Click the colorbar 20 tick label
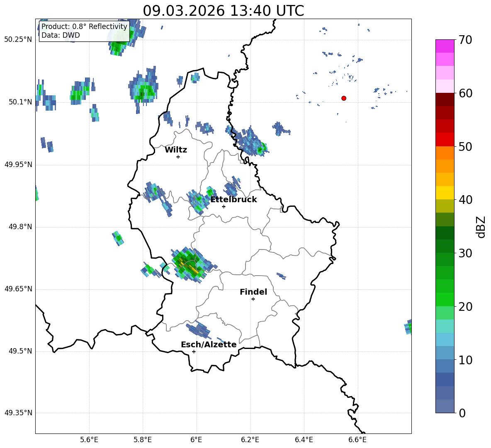This screenshot has width=491, height=448. tap(465, 307)
